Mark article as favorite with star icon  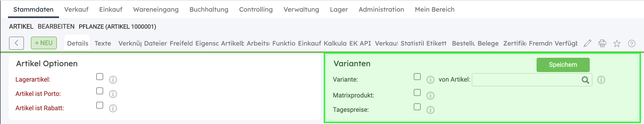617,43
